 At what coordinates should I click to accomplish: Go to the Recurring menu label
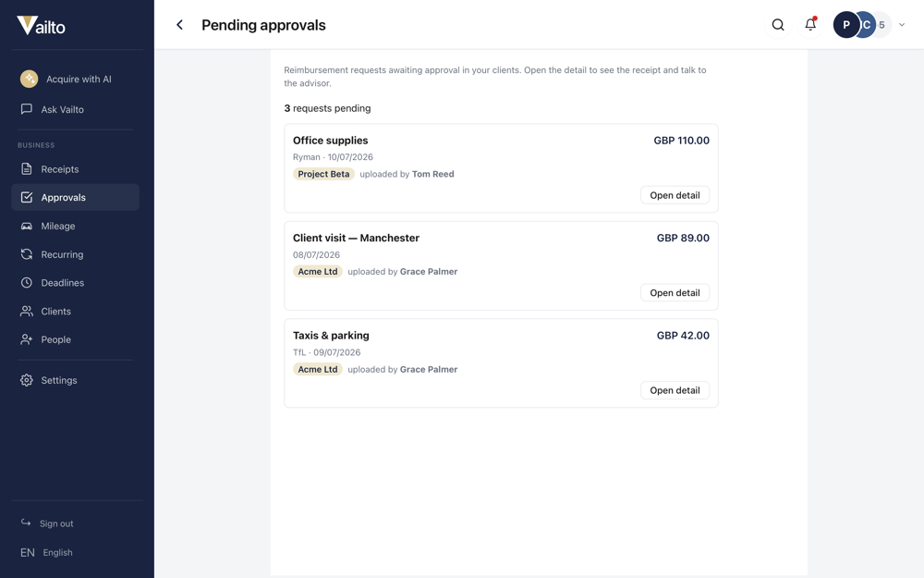[x=63, y=254]
